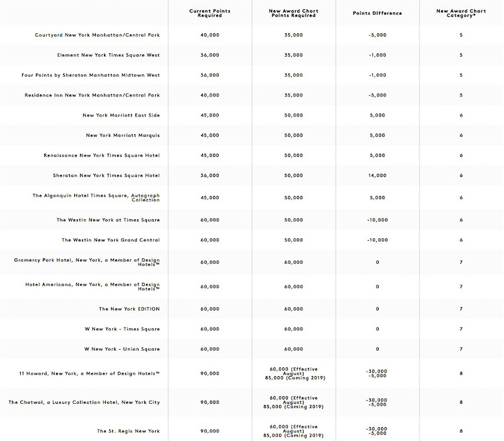The height and width of the screenshot is (441, 504).
Task: Select Element New York Times Square West
Action: point(108,55)
